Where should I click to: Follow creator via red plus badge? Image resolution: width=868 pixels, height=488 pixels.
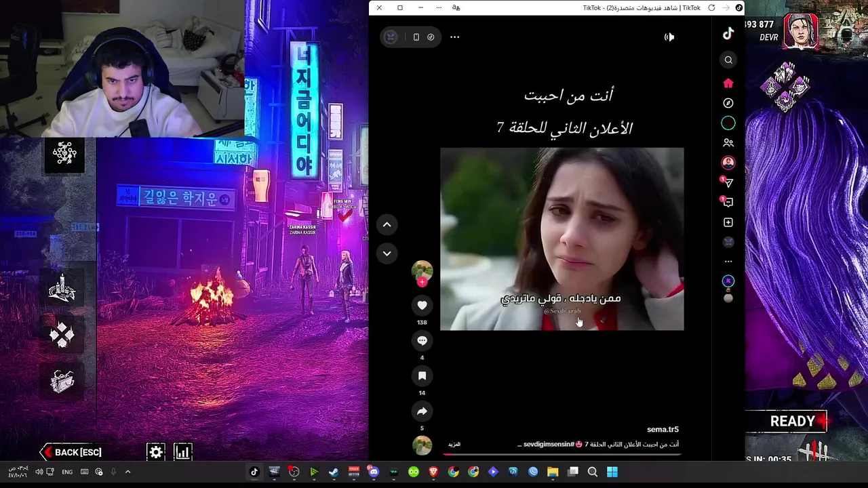click(x=422, y=282)
